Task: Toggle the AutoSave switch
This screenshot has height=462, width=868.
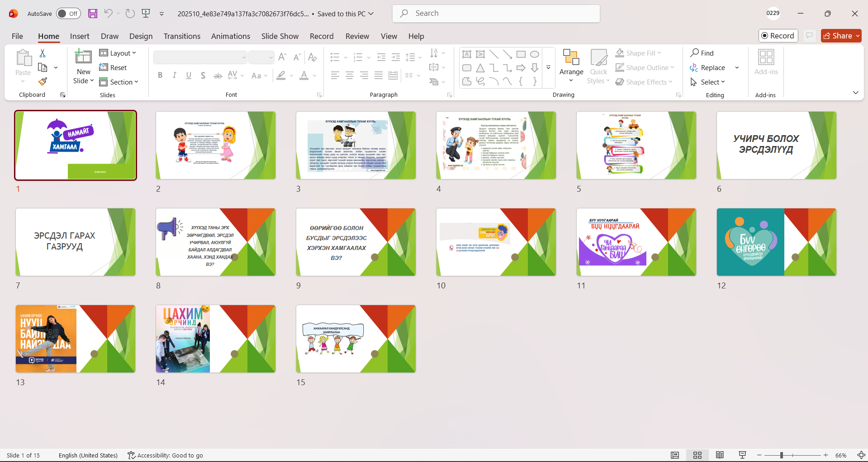Action: click(68, 14)
